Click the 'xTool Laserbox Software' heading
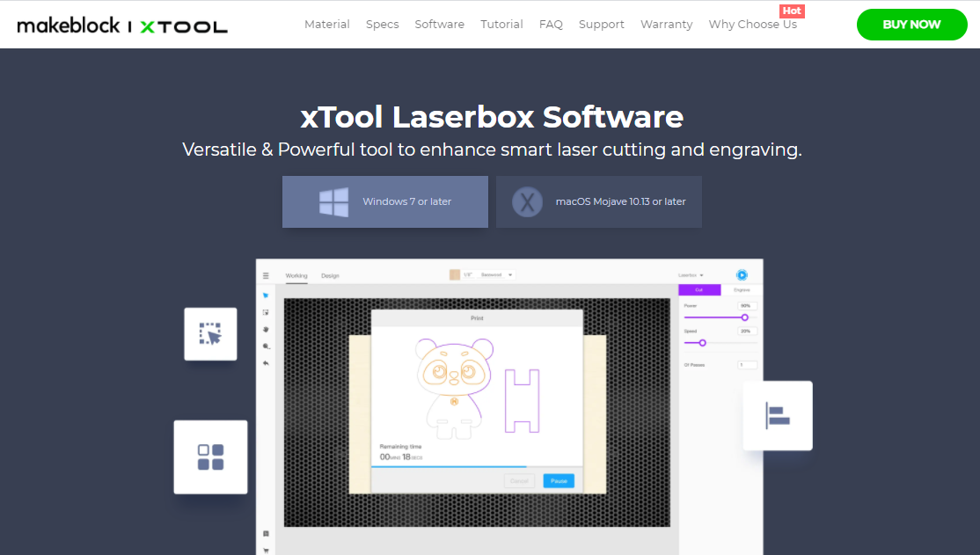The height and width of the screenshot is (555, 980). (x=492, y=117)
